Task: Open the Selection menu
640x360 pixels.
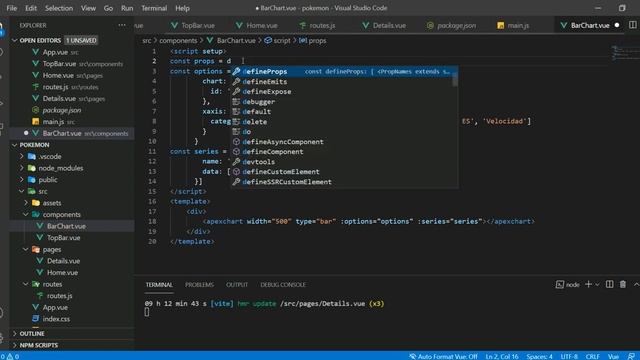Action: pos(59,8)
